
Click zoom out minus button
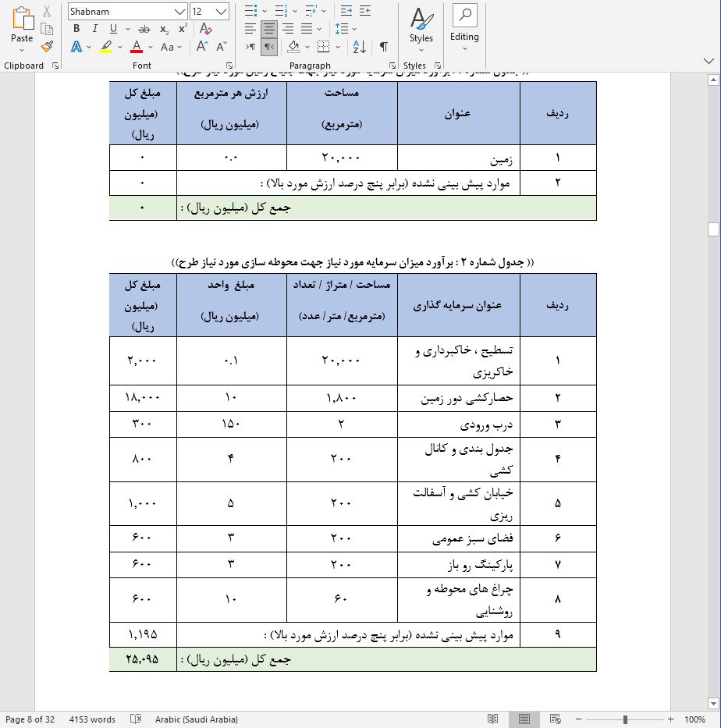(x=579, y=719)
